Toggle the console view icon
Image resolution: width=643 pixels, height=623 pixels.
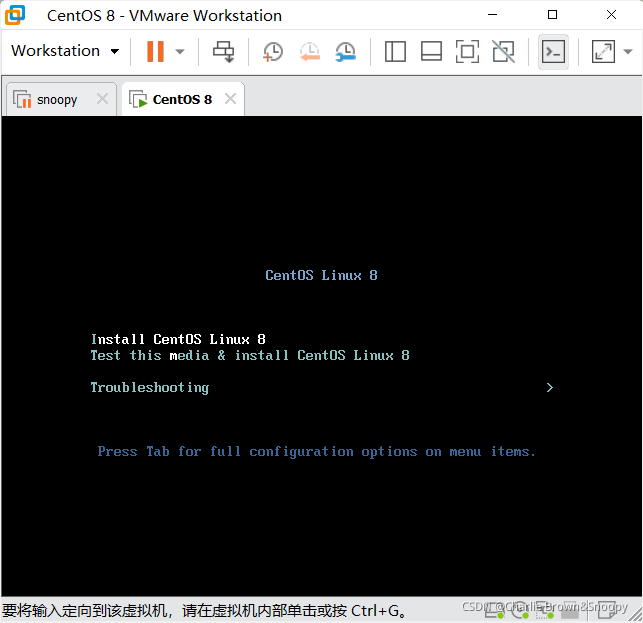point(553,52)
